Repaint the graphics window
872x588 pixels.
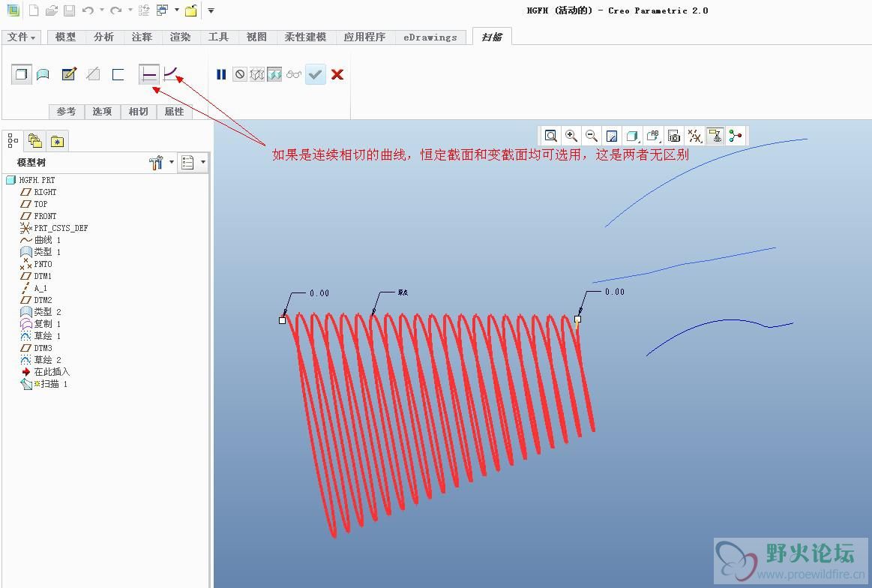(612, 136)
